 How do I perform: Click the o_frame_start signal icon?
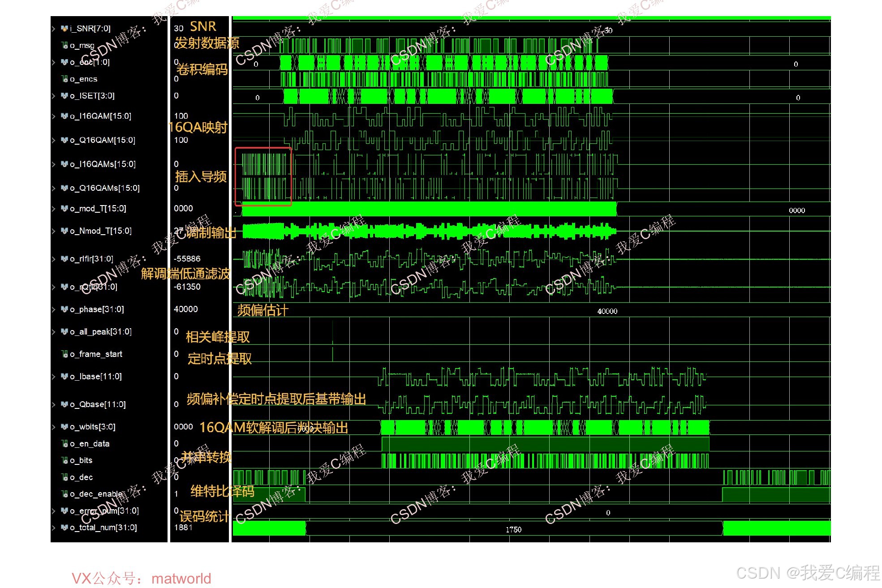65,354
